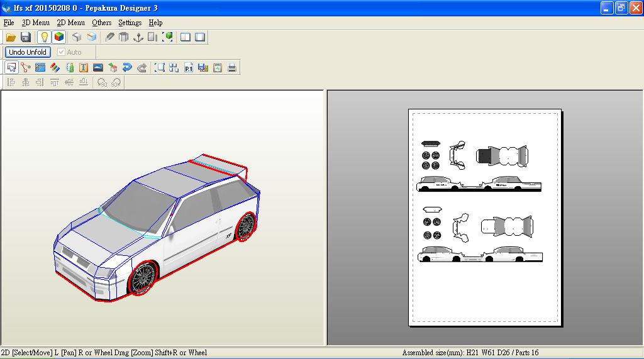Viewport: 644px width, 359px height.
Task: Click the align top icon
Action: (x=55, y=82)
